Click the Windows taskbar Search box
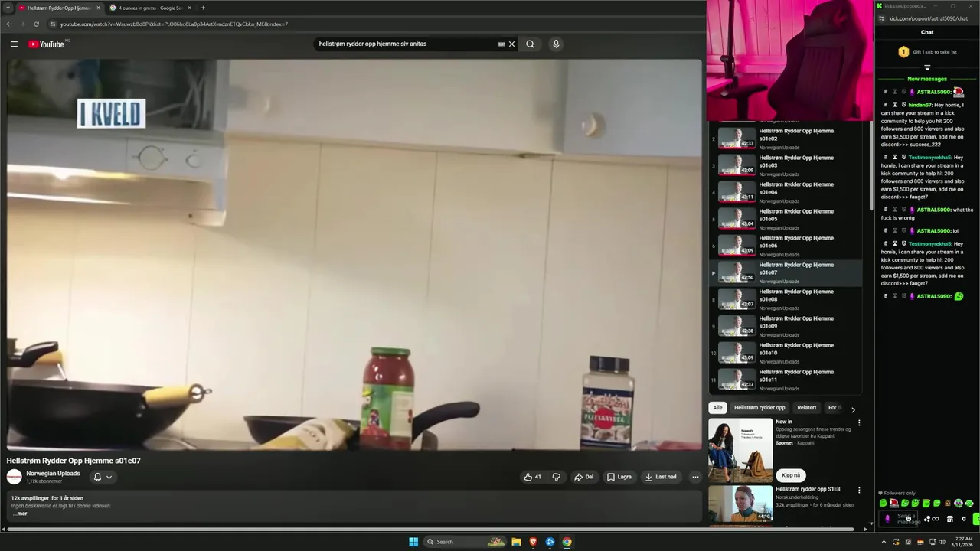 tap(465, 542)
